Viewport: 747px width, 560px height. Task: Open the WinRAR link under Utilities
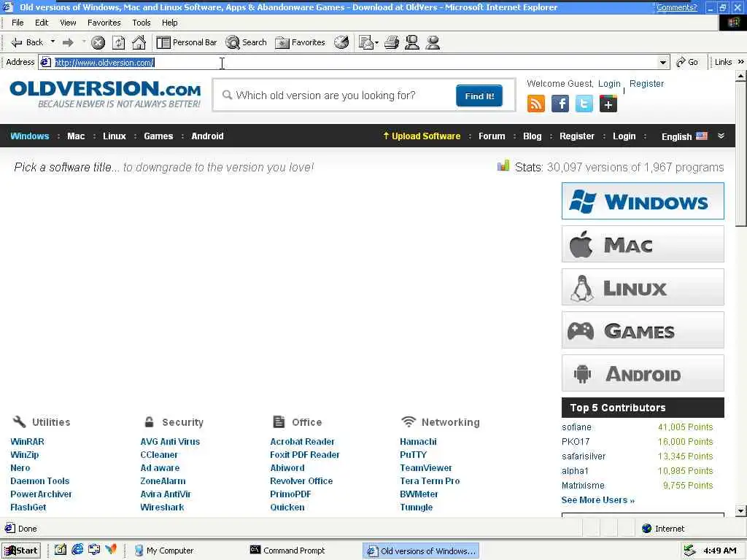coord(27,441)
